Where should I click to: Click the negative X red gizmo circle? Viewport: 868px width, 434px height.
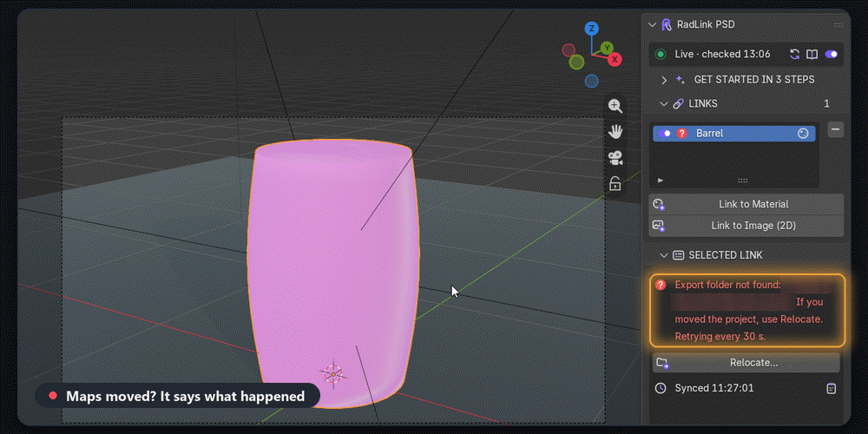(569, 50)
